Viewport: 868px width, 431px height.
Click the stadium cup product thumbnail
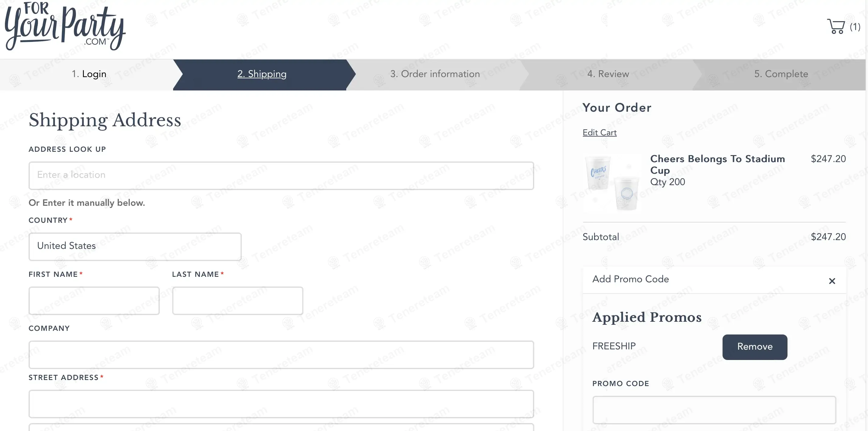[x=612, y=183]
